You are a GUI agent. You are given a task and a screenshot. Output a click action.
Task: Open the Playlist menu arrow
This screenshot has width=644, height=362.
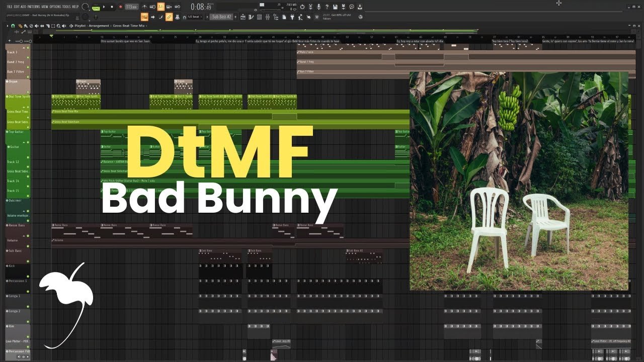click(9, 26)
